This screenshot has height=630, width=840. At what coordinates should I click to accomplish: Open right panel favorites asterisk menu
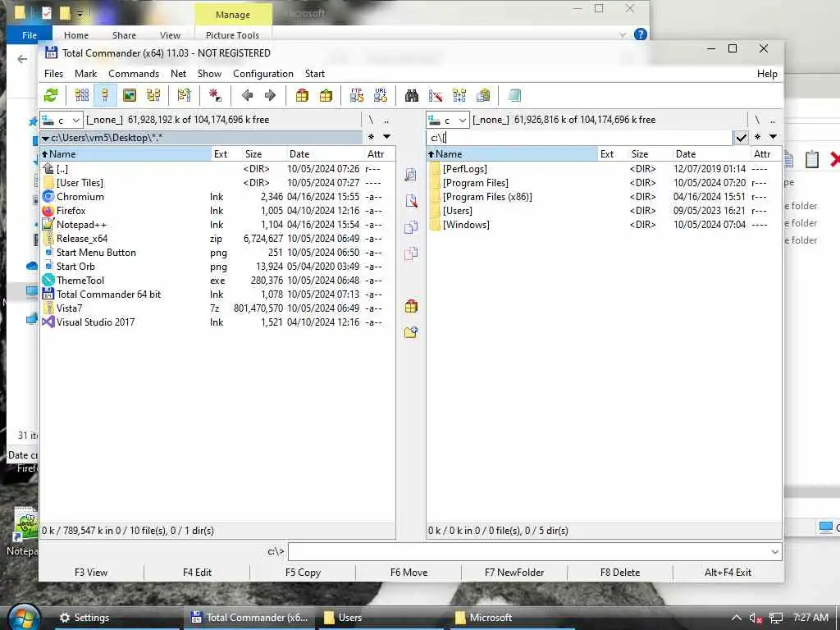[757, 137]
